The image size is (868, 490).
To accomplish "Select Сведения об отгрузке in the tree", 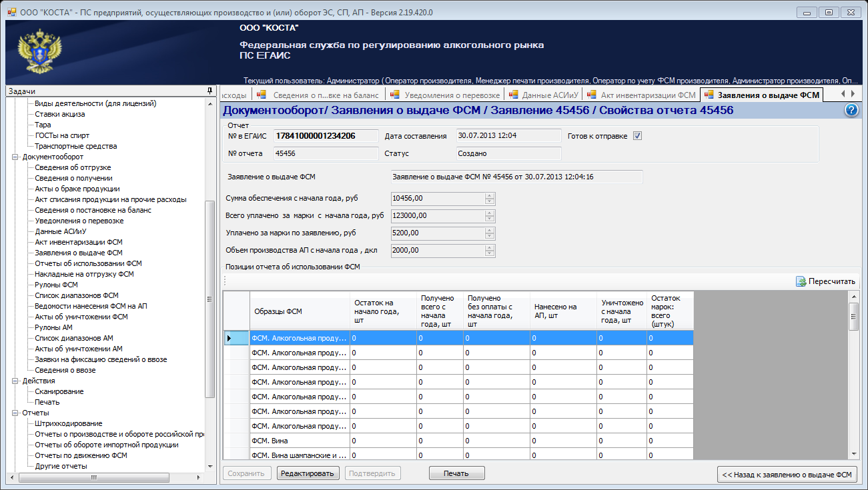I will (x=73, y=167).
